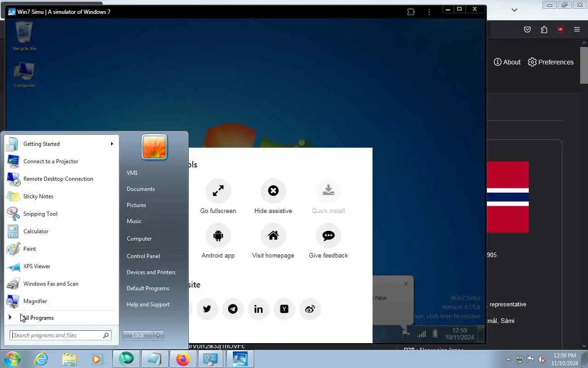588x368 pixels.
Task: Click the simulator tray battery icon
Action: coord(435,333)
